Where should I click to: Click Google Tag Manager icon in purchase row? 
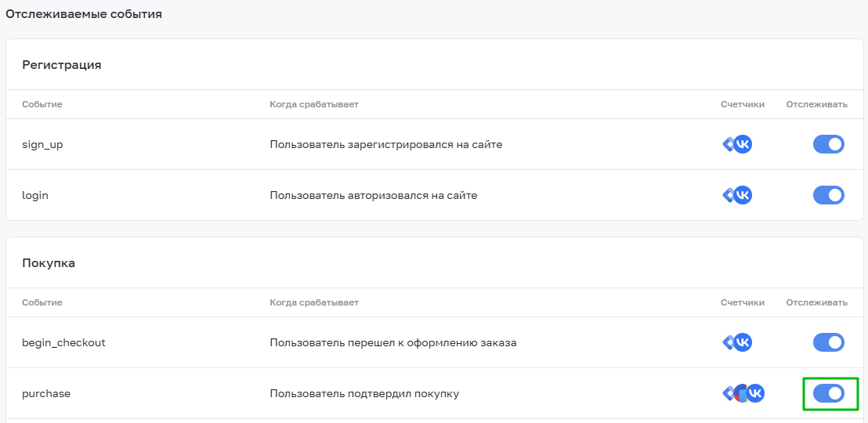[729, 394]
